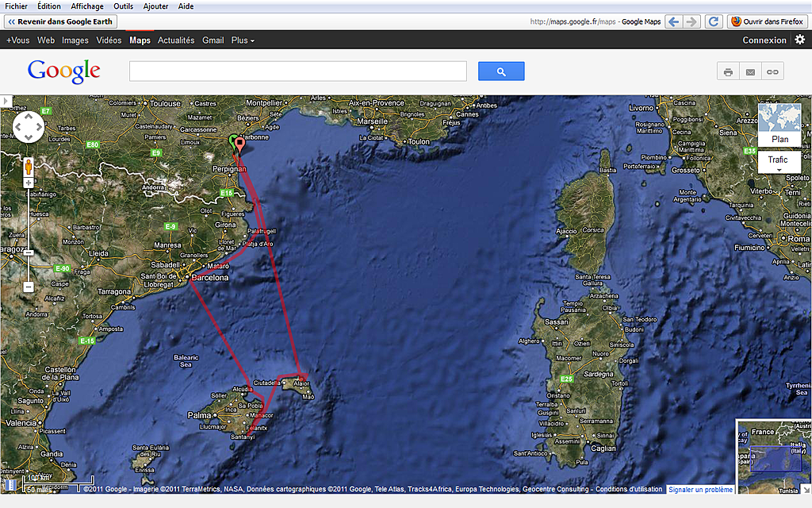This screenshot has width=812, height=508.
Task: Select the Street View pegman icon
Action: [x=29, y=167]
